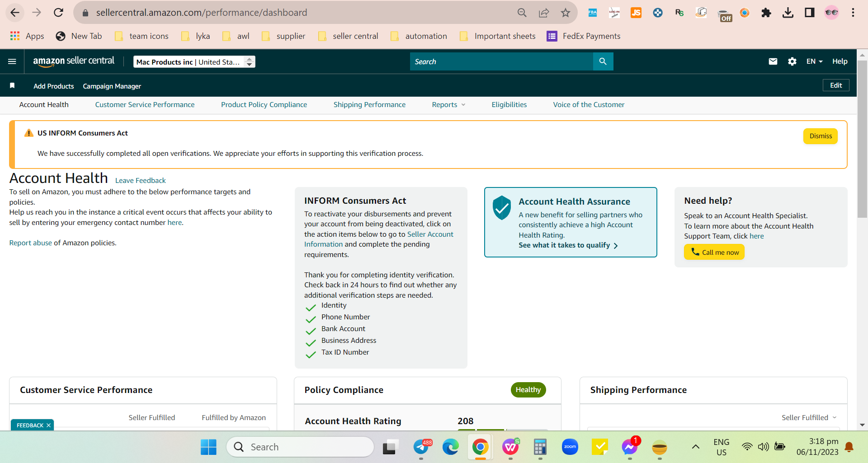
Task: Click the search magnifier button
Action: click(603, 61)
